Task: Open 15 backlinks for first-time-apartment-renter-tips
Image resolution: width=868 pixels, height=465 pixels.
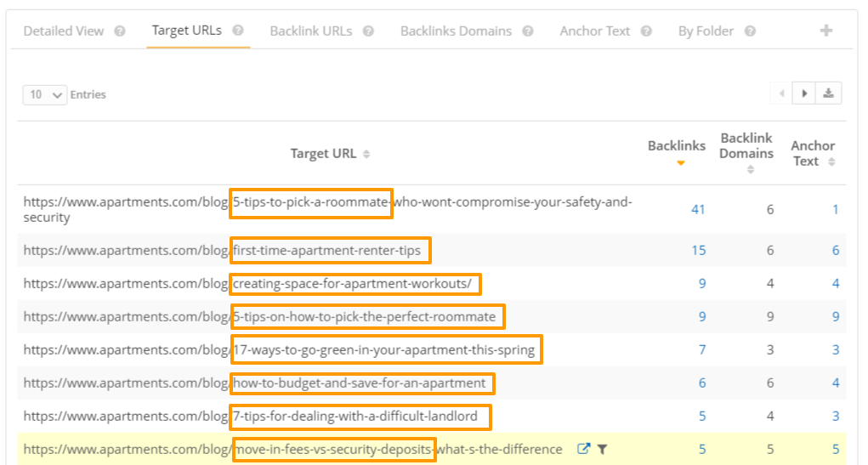Action: click(x=698, y=250)
